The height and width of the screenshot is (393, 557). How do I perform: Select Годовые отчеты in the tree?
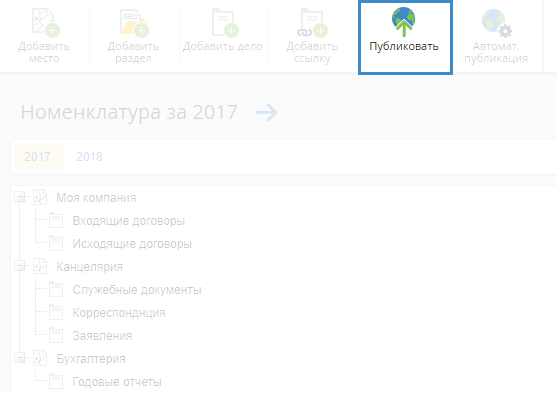[117, 382]
